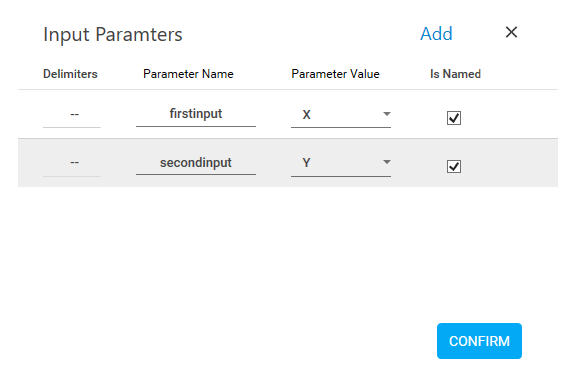Close the Input Paramters dialog

click(511, 32)
